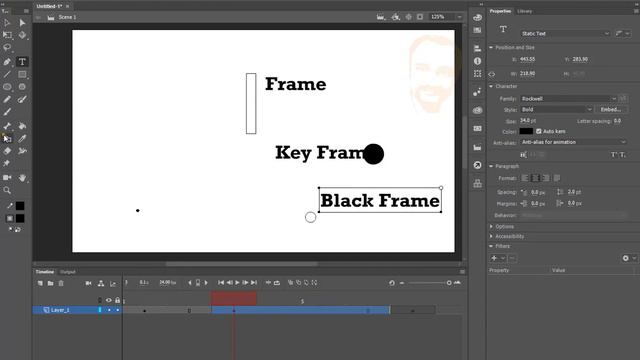Select the Rectangle tool
The image size is (640, 360).
pyautogui.click(x=22, y=74)
